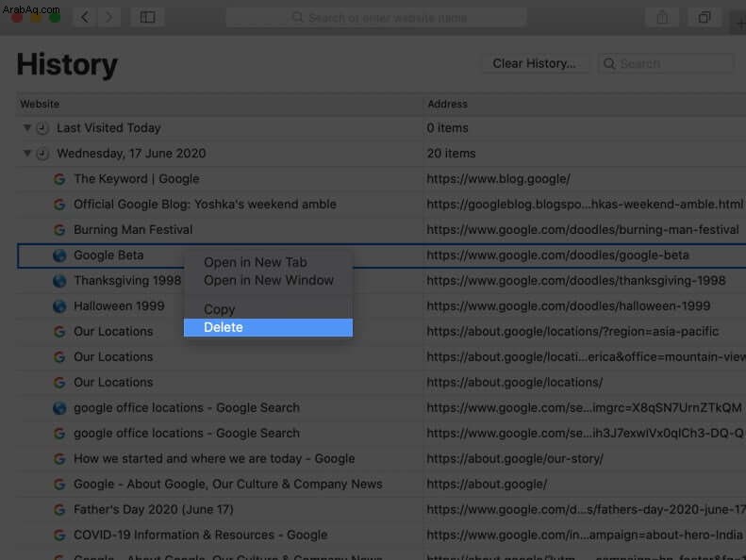This screenshot has height=560, width=746.
Task: Click address https://about.google/our-story/
Action: [x=515, y=459]
